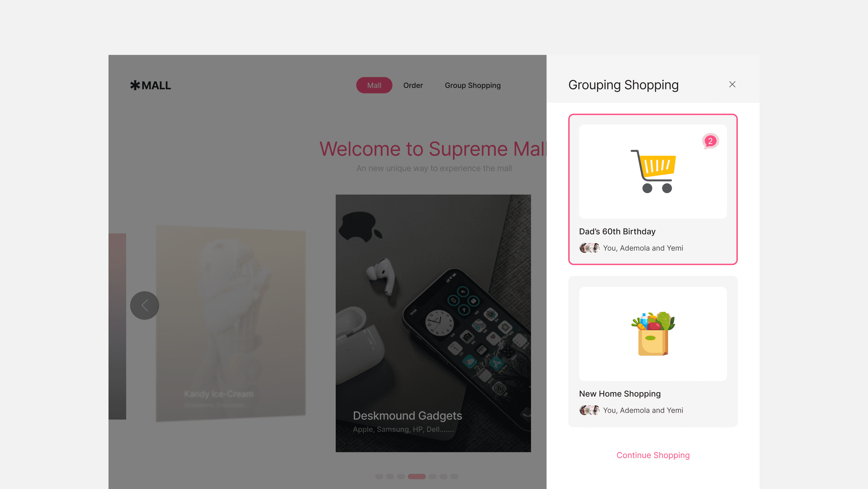
Task: Click the grocery bag icon
Action: (x=653, y=334)
